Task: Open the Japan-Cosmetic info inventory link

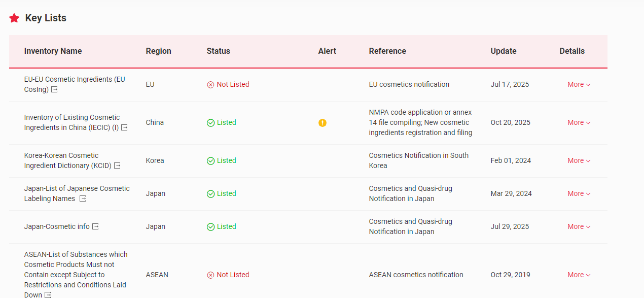Action: pyautogui.click(x=57, y=227)
